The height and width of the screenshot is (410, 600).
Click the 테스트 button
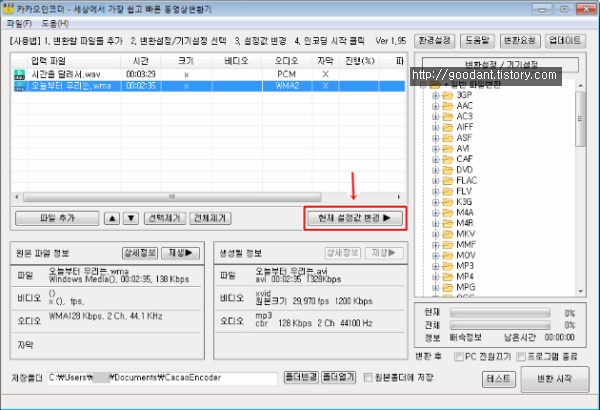tap(499, 379)
